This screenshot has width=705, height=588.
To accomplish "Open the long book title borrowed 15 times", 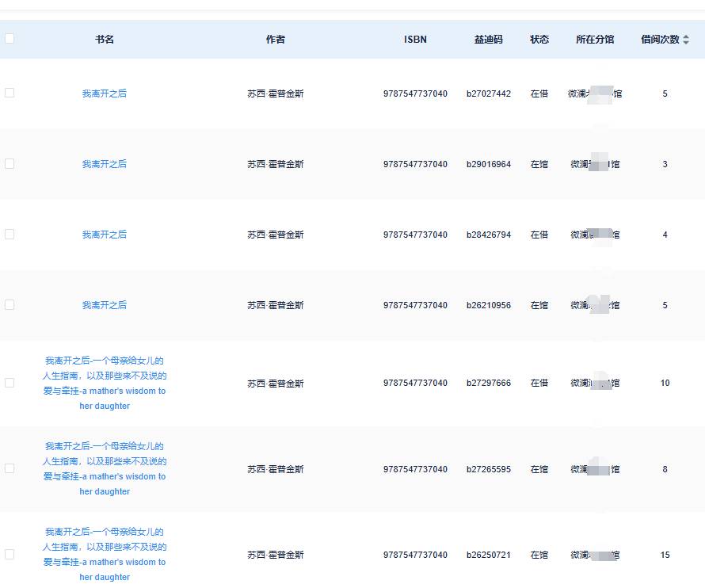I will coord(105,554).
